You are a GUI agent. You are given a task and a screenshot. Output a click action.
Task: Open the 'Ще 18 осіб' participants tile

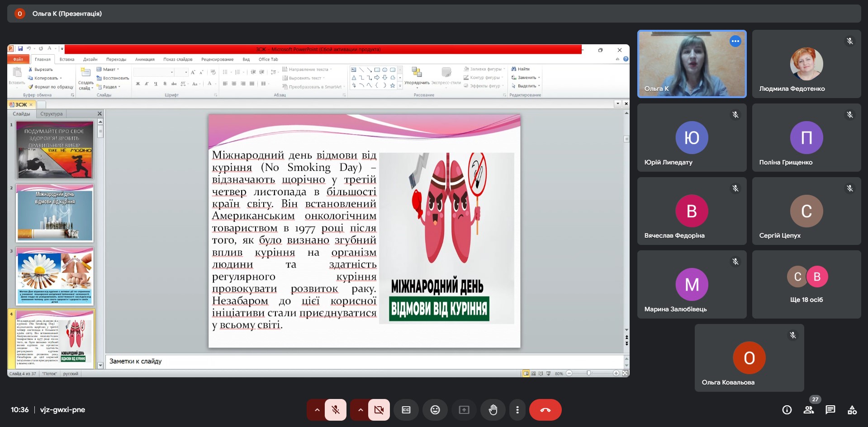pos(806,284)
